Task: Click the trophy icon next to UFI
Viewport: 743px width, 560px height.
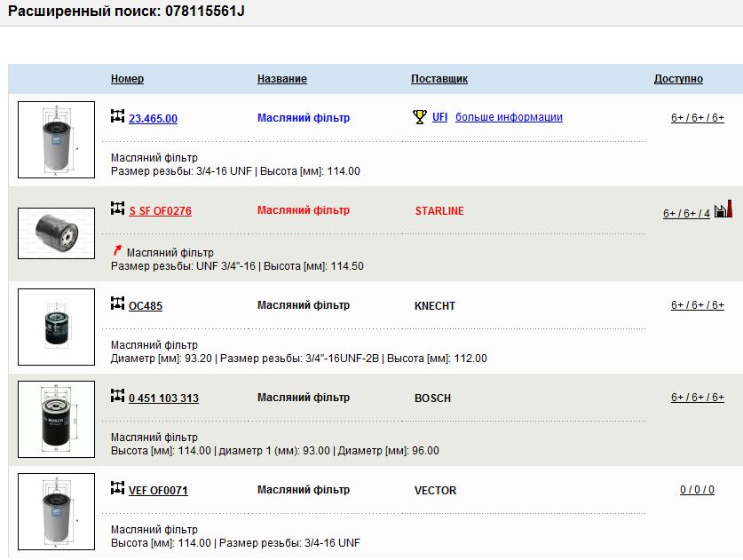Action: 420,117
